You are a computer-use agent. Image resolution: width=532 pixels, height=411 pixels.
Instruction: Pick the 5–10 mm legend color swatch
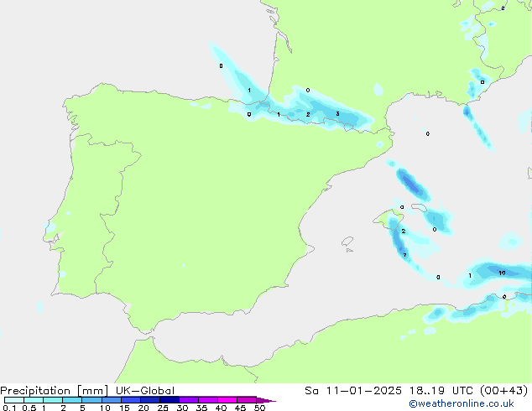91,400
